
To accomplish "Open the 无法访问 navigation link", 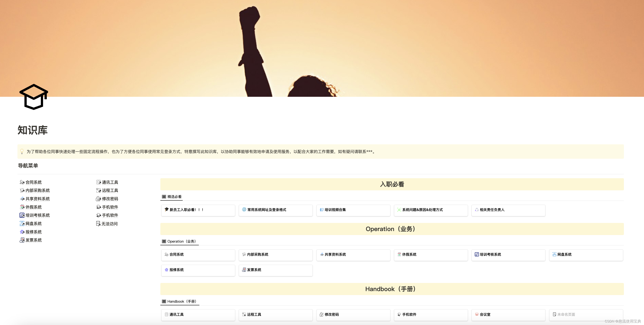I will [109, 224].
